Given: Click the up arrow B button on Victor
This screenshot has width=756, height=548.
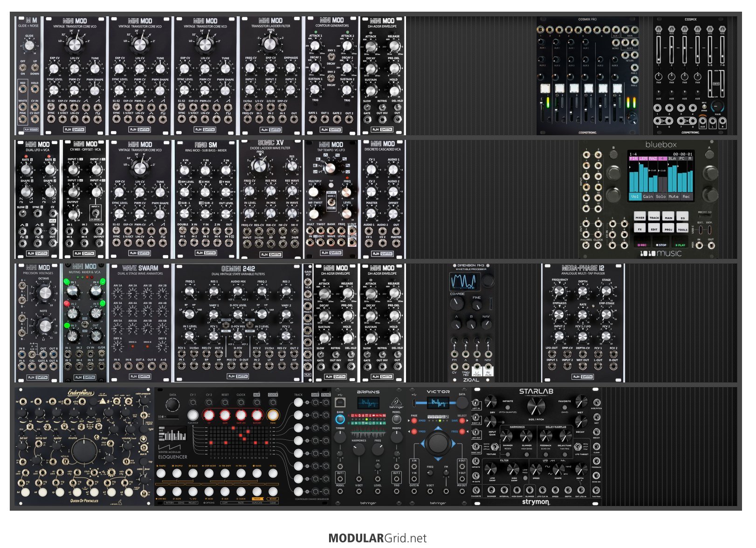Looking at the screenshot, I should [x=438, y=428].
